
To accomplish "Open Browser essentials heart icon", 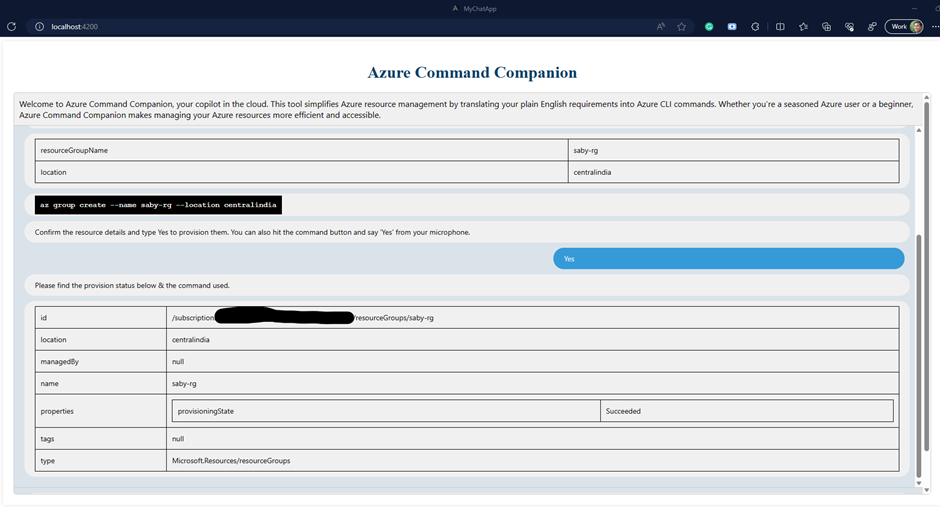I will [x=849, y=26].
